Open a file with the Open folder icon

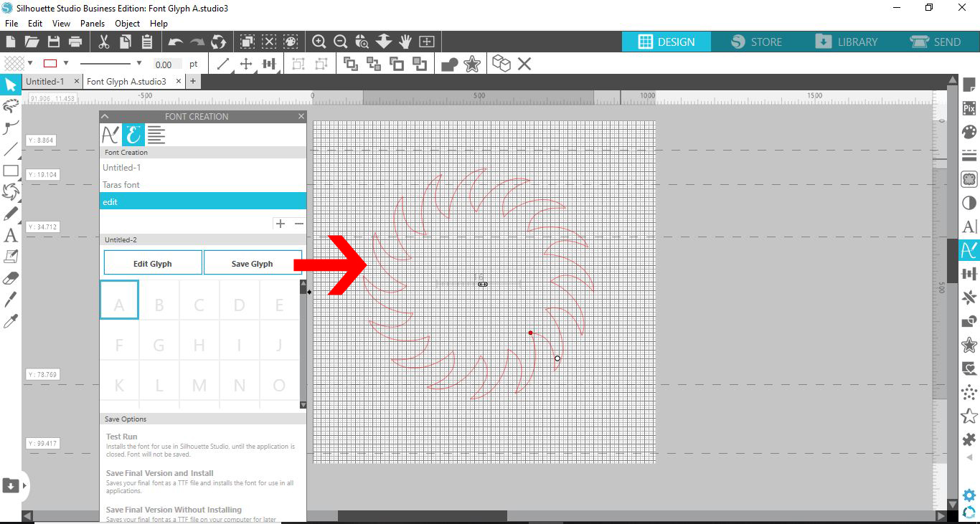coord(32,42)
